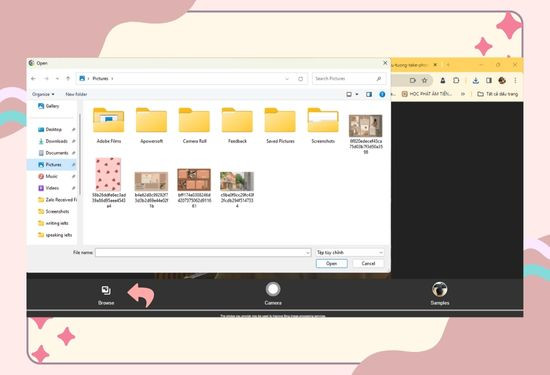Toggle the Chrome side panel icon
This screenshot has width=550, height=375.
point(489,80)
